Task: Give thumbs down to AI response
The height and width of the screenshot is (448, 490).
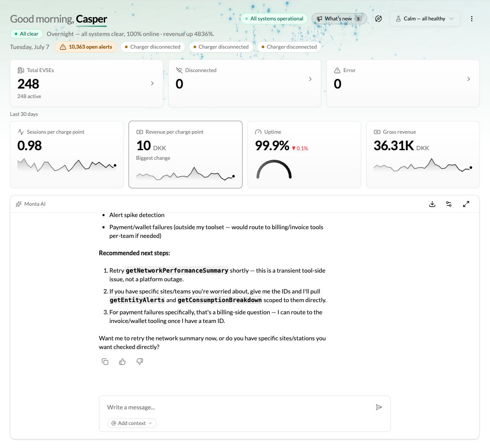Action: 140,362
